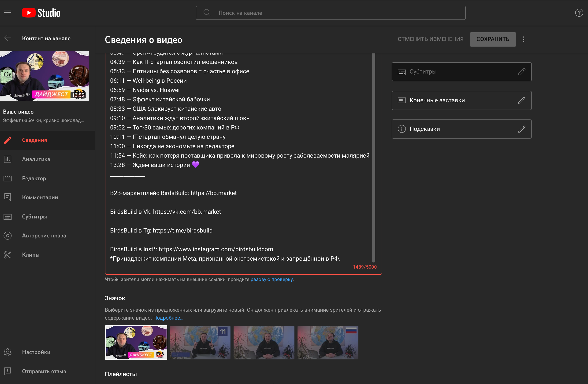Screen dimensions: 588x384
Task: Open the help question mark icon
Action: (579, 13)
